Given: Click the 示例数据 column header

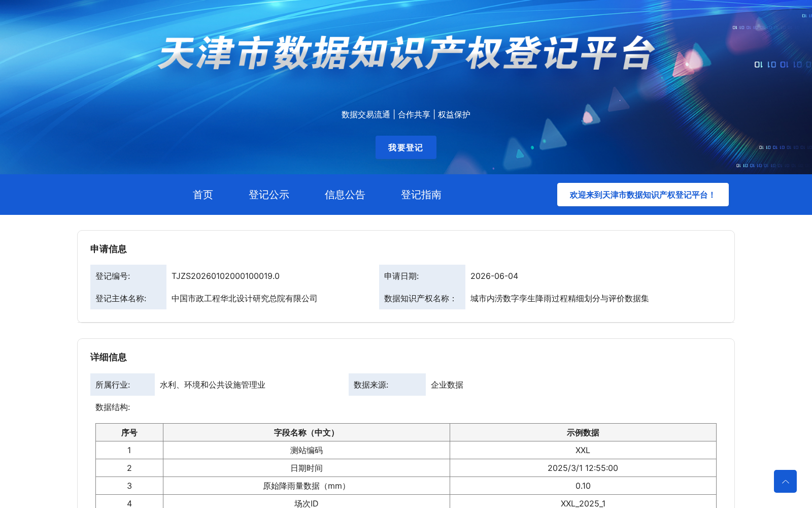Looking at the screenshot, I should tap(583, 432).
